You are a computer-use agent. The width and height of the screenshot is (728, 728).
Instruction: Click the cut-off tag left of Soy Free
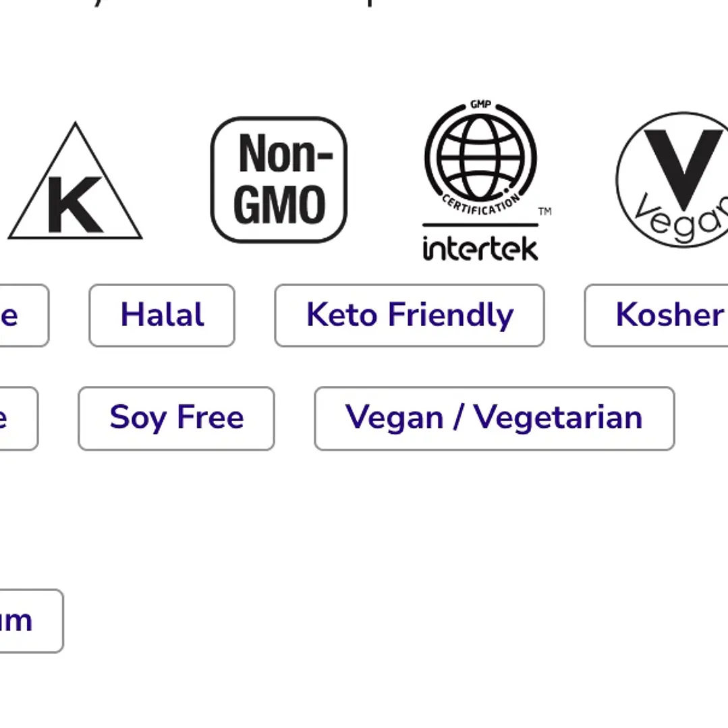tap(19, 418)
